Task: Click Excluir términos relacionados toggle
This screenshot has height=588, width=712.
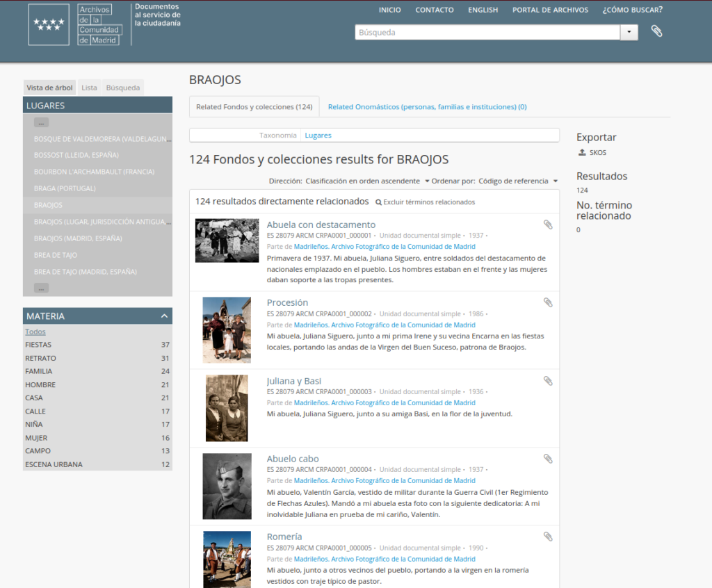Action: tap(425, 202)
